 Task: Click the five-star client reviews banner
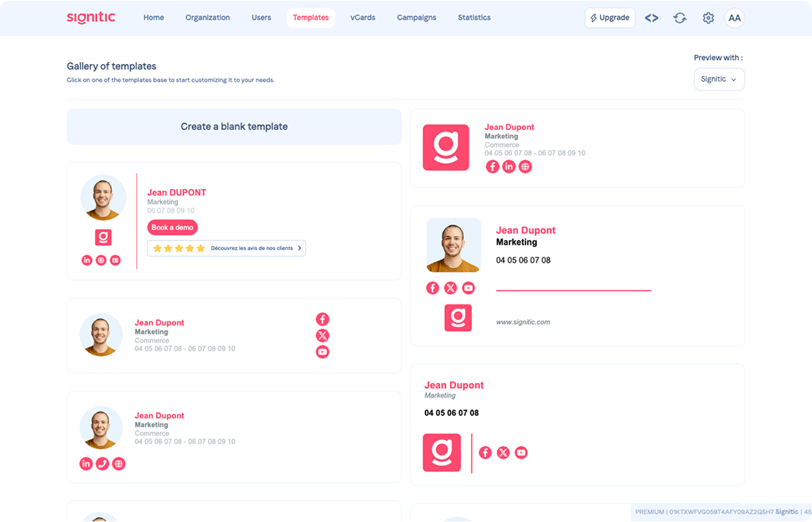(x=227, y=248)
